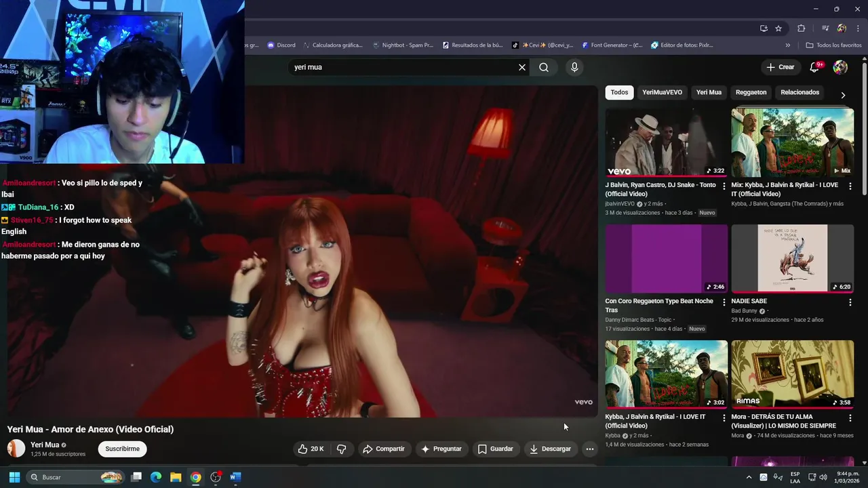Save video with Guardar button
Image resolution: width=868 pixels, height=488 pixels.
(x=495, y=449)
